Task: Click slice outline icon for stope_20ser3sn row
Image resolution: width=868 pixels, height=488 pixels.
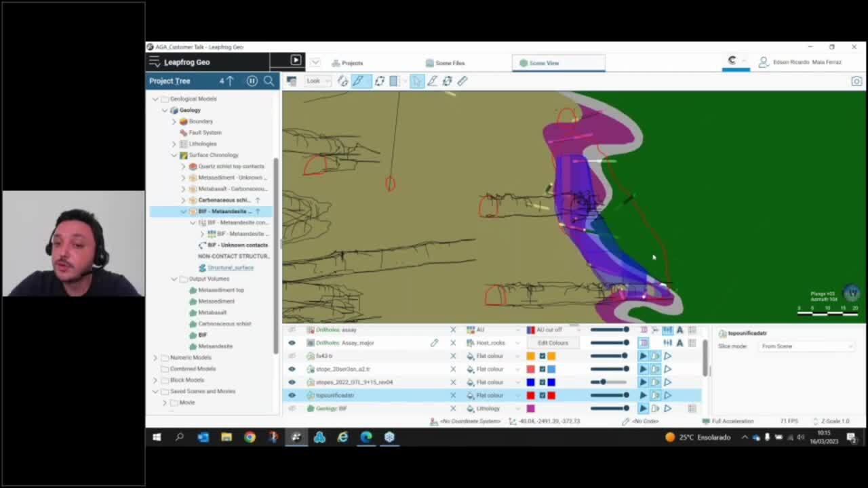Action: [x=667, y=369]
